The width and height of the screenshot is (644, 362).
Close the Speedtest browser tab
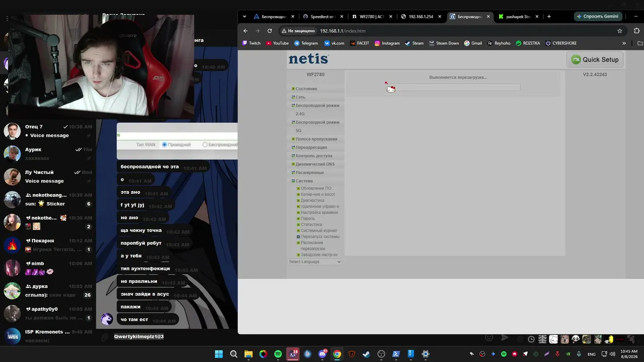pos(341,17)
